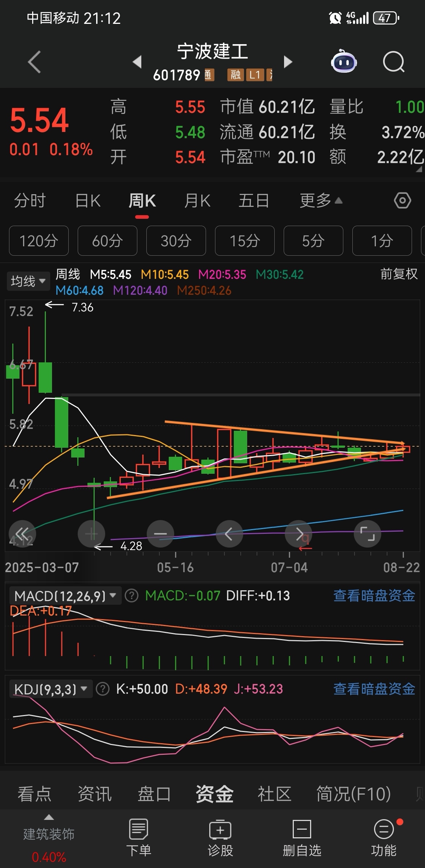Tap the 0.40% sector change value
Viewport: 425px width, 868px height.
pyautogui.click(x=49, y=857)
